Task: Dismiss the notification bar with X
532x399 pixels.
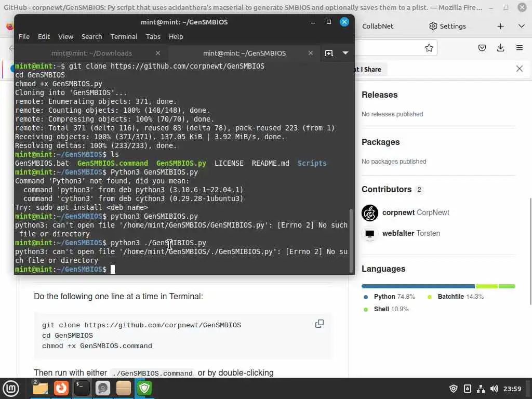Action: tap(520, 69)
